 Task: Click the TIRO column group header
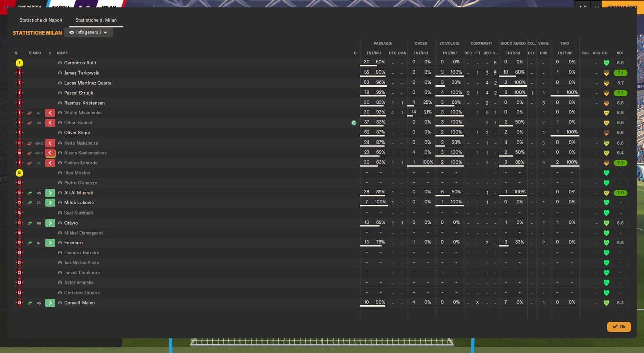565,43
